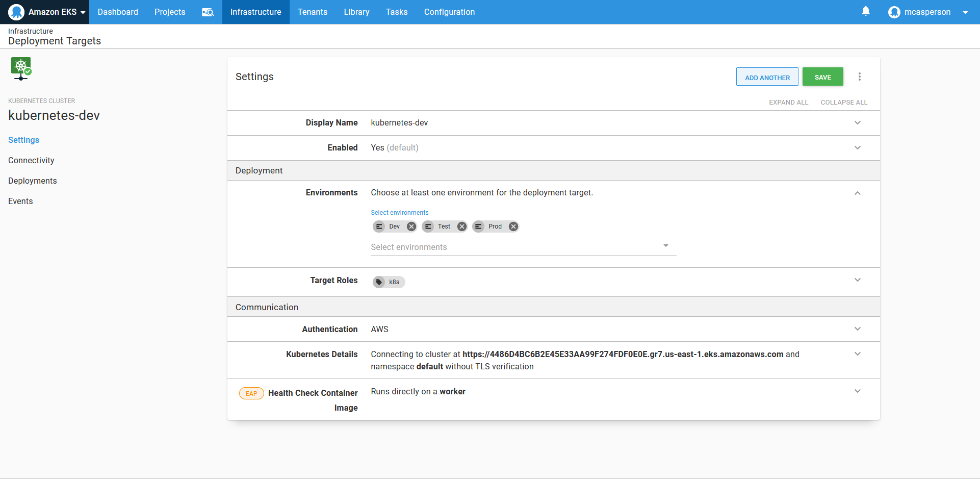This screenshot has width=980, height=479.
Task: Remove the Test environment chip
Action: tap(462, 226)
